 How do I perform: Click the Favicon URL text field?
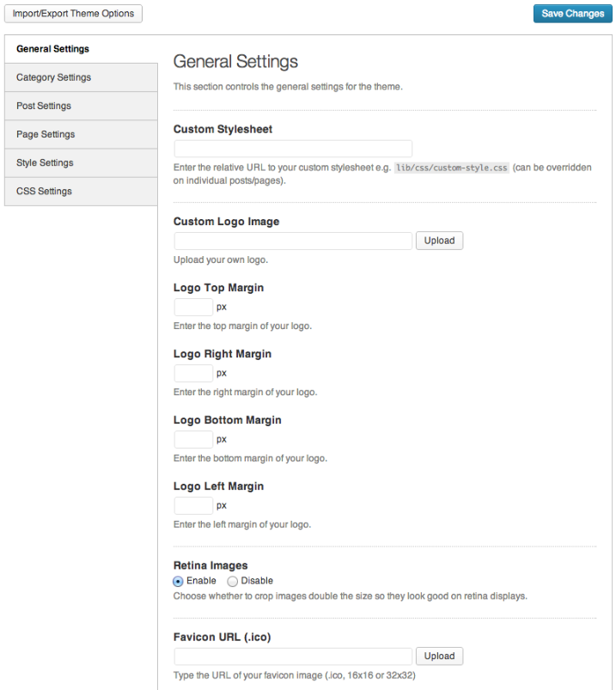[293, 656]
